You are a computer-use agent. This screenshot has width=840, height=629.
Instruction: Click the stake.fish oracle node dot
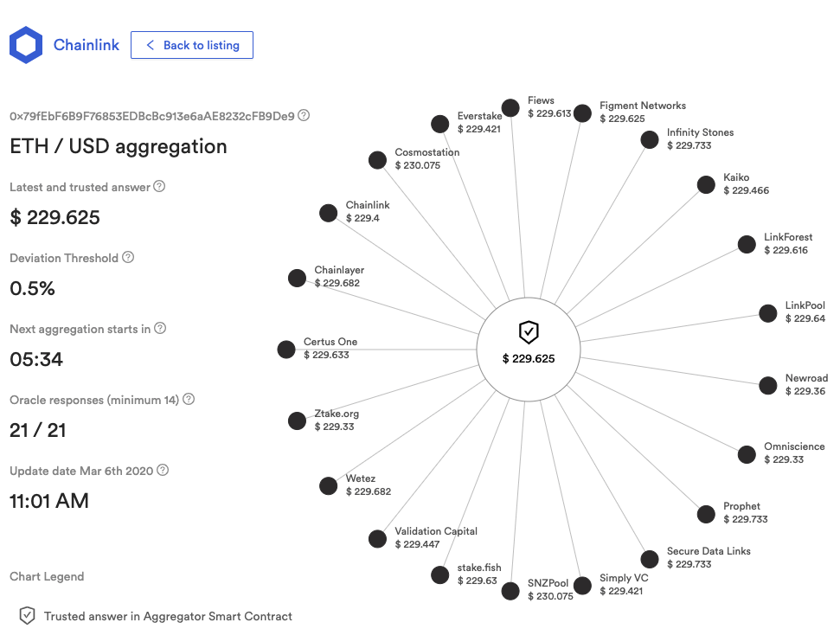click(x=439, y=574)
